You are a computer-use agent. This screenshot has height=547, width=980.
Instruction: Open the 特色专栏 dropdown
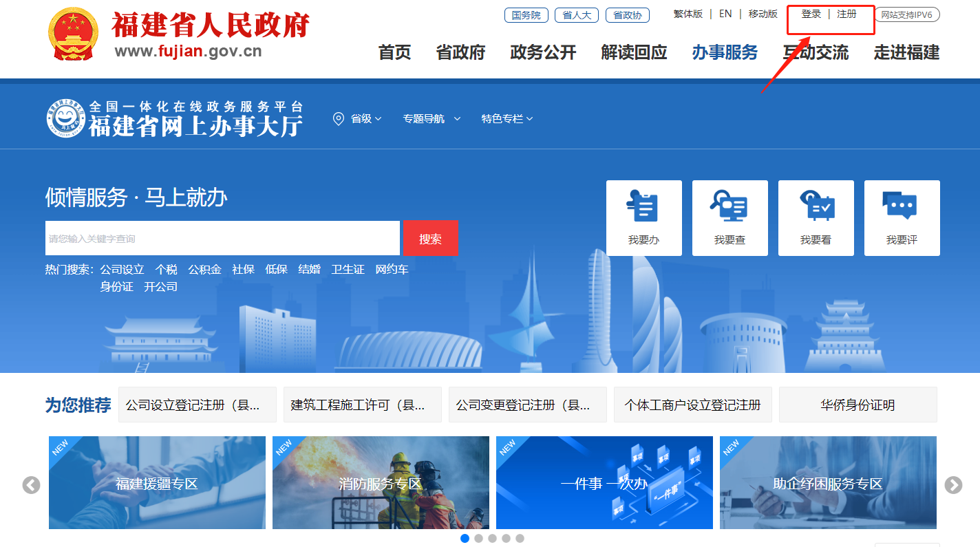(507, 119)
